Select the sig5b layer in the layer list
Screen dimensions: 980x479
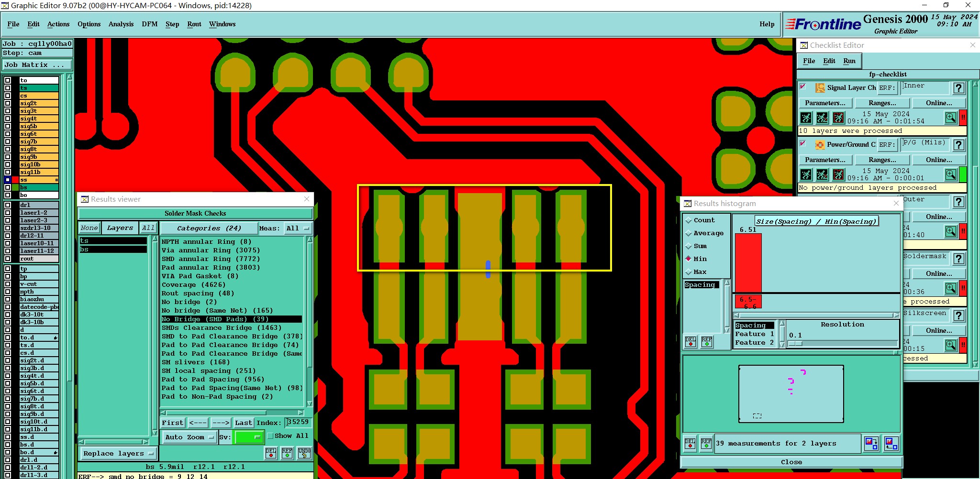39,126
